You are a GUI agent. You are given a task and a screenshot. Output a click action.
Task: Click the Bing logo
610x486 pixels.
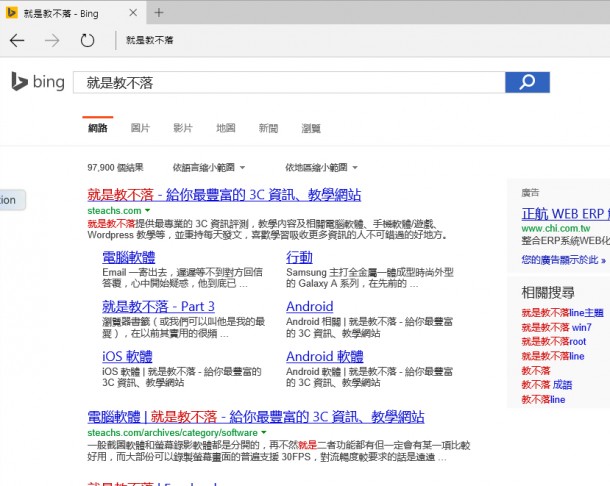38,82
